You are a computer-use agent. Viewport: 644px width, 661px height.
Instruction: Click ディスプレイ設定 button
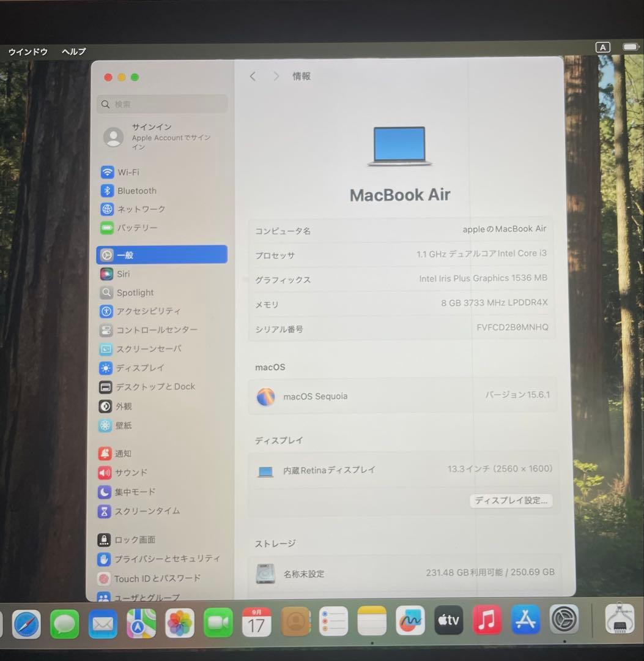(x=511, y=500)
